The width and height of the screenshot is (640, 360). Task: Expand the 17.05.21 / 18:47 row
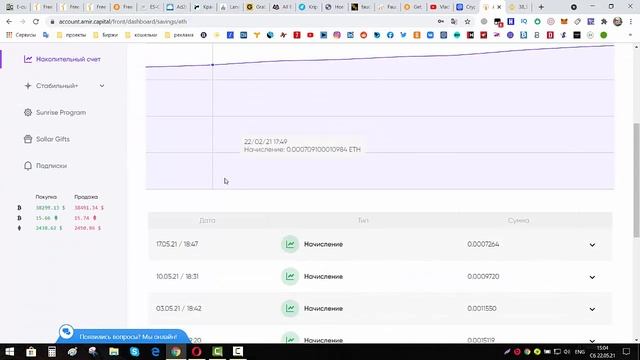click(592, 245)
